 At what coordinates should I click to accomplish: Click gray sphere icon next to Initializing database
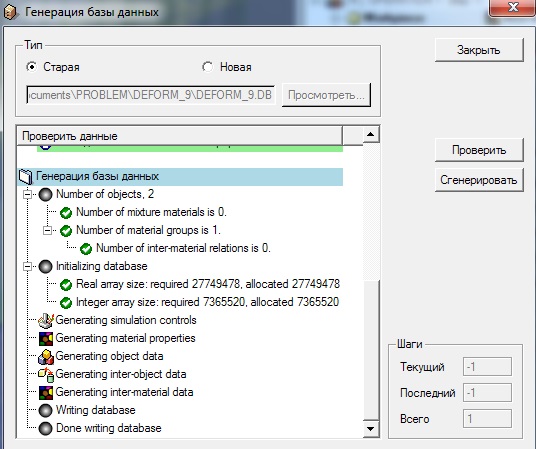coord(45,267)
